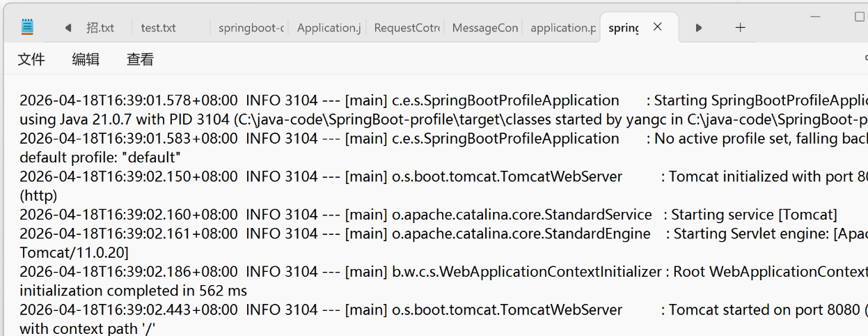
Task: Click timestamp 2026-04-18T16:39:02.186+08:00
Action: point(129,272)
